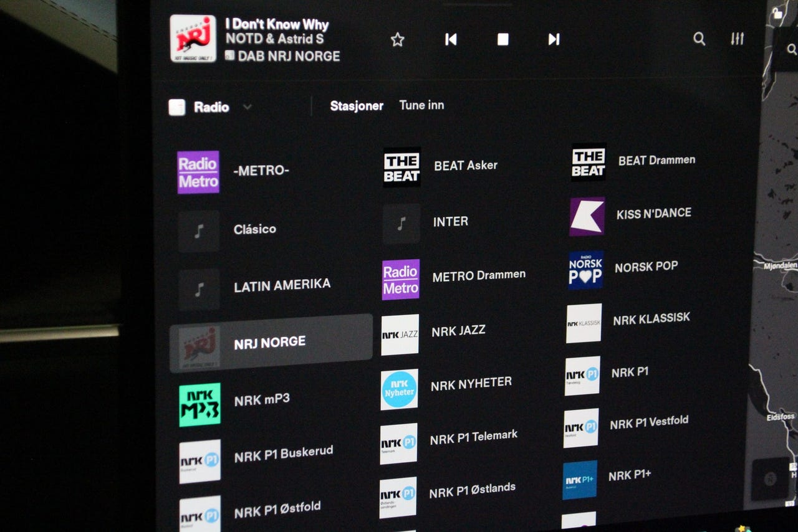Click the NRJ now-playing album art
This screenshot has height=532, width=798.
pyautogui.click(x=193, y=39)
